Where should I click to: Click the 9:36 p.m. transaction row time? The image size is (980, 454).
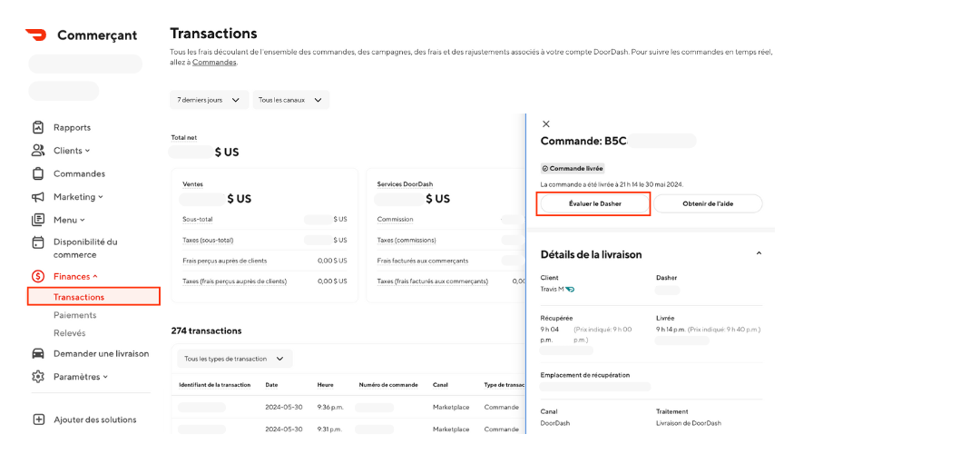point(329,407)
